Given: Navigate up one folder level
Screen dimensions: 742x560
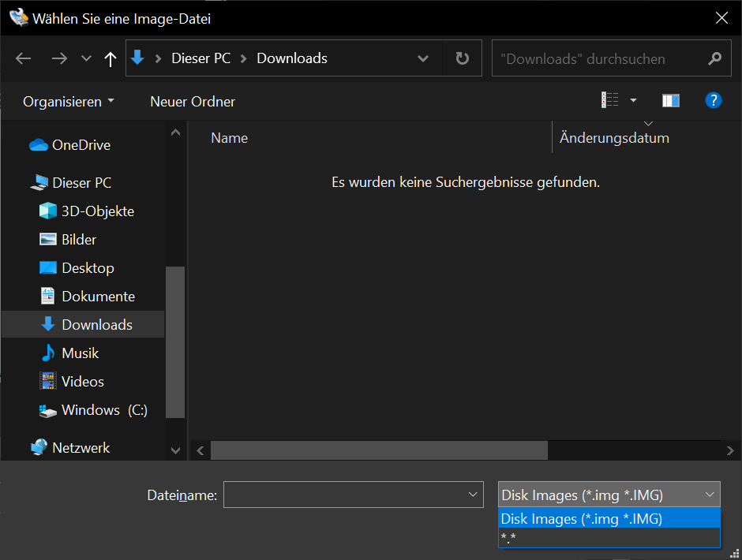Looking at the screenshot, I should [x=111, y=58].
